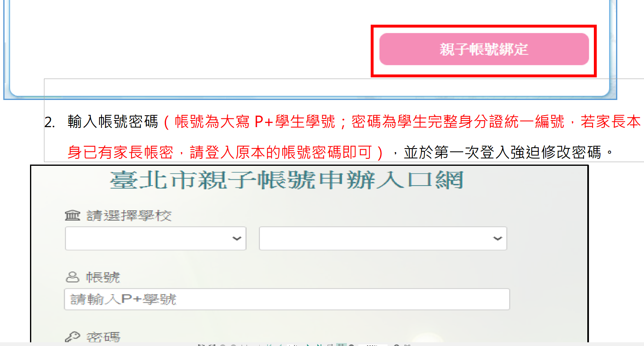The image size is (644, 346).
Task: Click the chevron arrow of the second school dropdown
Action: coord(498,238)
